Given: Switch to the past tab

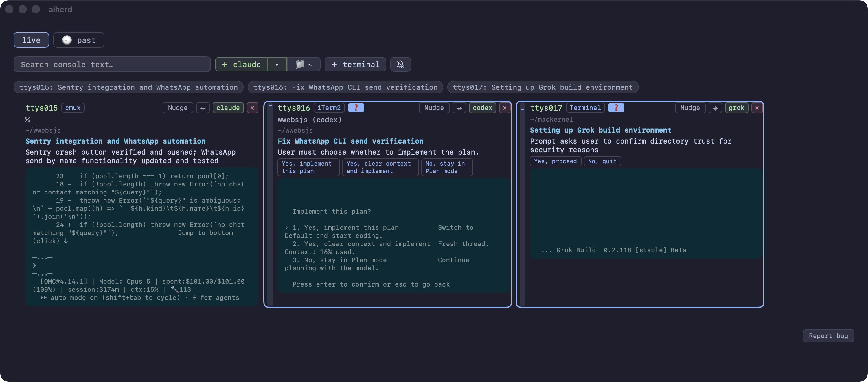Looking at the screenshot, I should [x=78, y=40].
